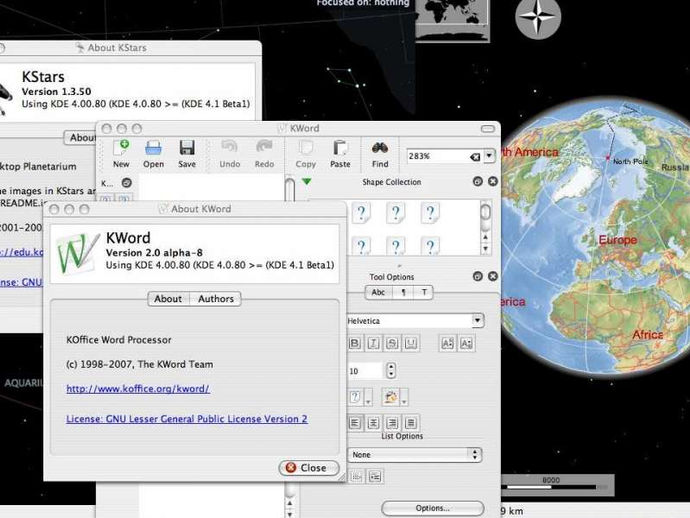This screenshot has height=518, width=690.
Task: Toggle Strikethrough formatting button
Action: coord(392,343)
